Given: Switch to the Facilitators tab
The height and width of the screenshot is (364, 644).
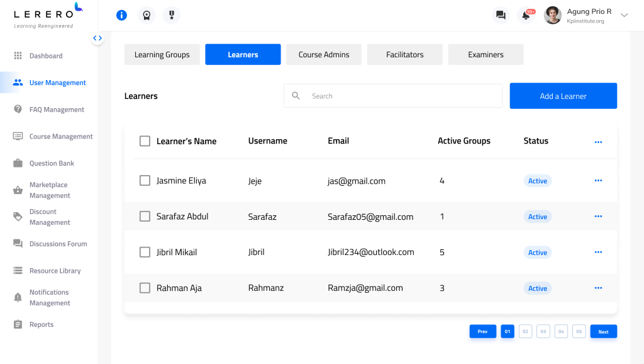Looking at the screenshot, I should [x=404, y=54].
